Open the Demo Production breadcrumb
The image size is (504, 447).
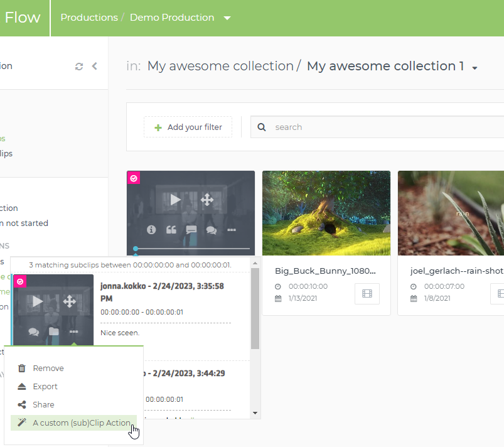click(172, 18)
